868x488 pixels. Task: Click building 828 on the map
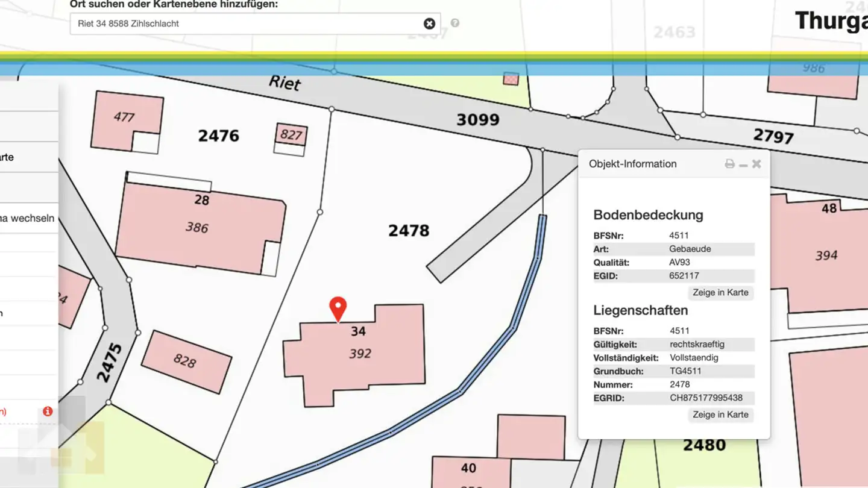pos(185,361)
